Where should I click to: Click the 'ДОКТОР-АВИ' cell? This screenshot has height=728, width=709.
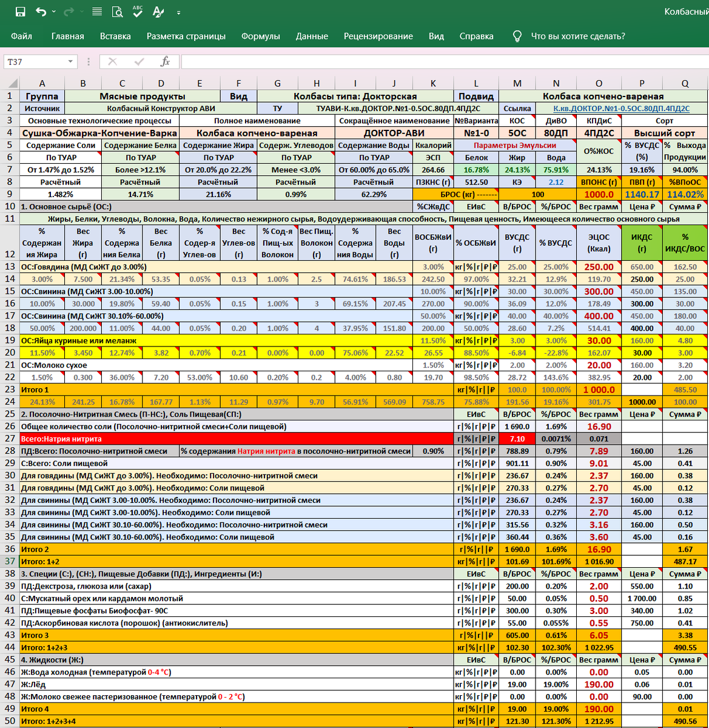click(x=394, y=133)
